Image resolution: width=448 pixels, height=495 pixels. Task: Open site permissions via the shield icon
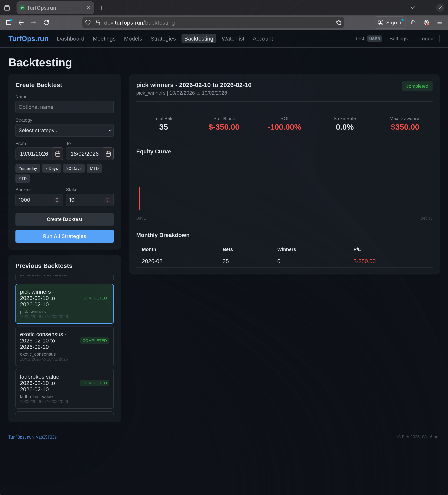[x=88, y=22]
